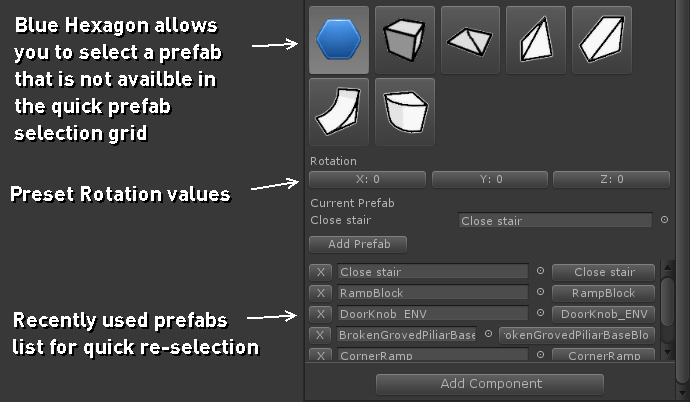The width and height of the screenshot is (690, 402).
Task: Set rotation preset Z: 0
Action: click(612, 179)
